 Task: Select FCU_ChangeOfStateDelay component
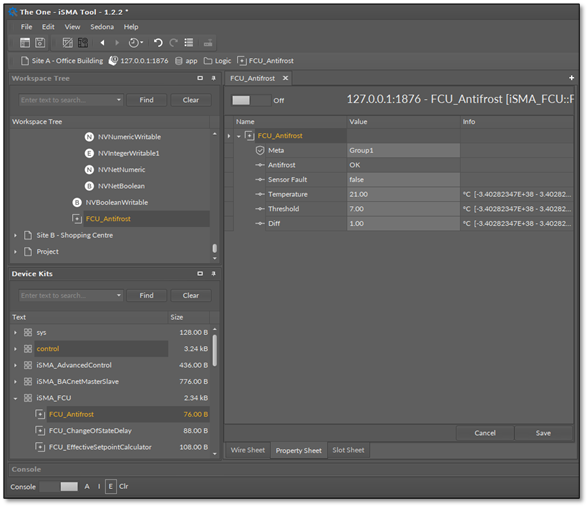pyautogui.click(x=90, y=431)
